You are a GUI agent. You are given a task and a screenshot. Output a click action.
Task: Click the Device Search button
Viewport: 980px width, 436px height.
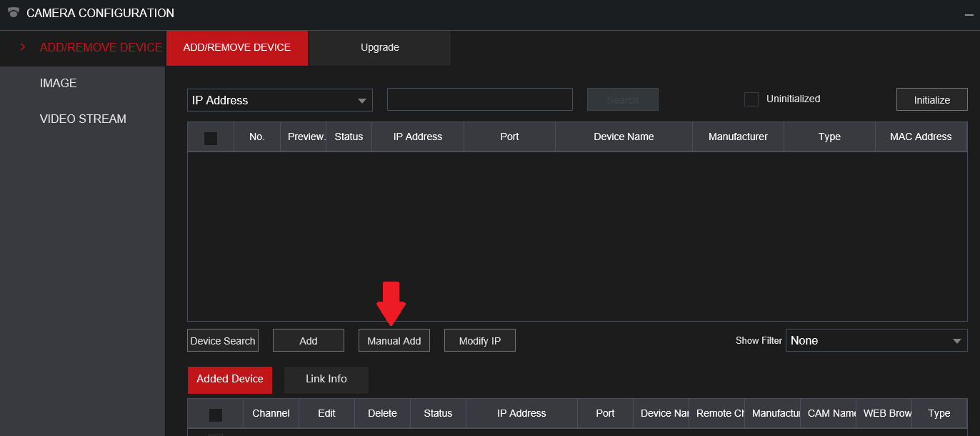point(223,341)
